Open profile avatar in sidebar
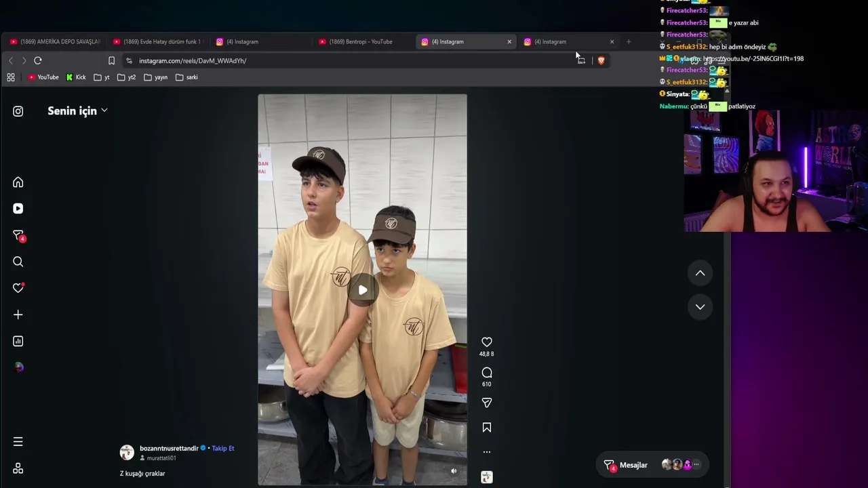This screenshot has height=488, width=868. coord(18,367)
